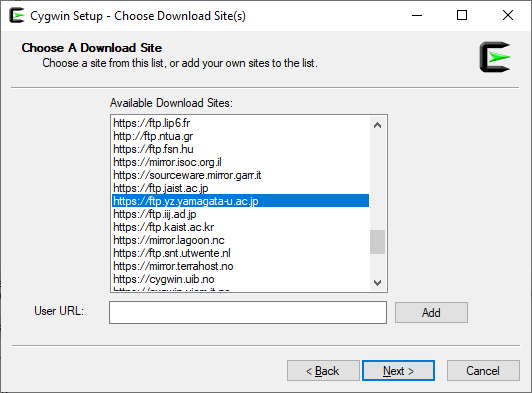The image size is (532, 393).
Task: Select mirror https://cygwin.uib.no
Action: (x=240, y=279)
